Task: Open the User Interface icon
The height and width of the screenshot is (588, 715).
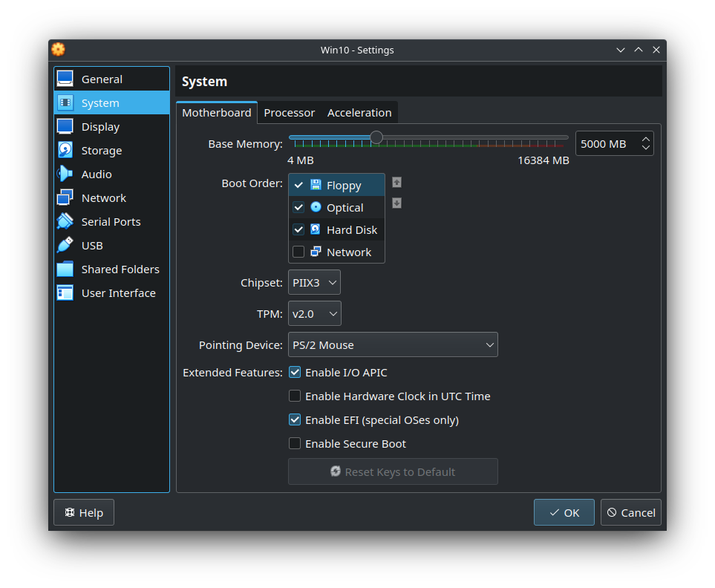Action: pyautogui.click(x=65, y=293)
